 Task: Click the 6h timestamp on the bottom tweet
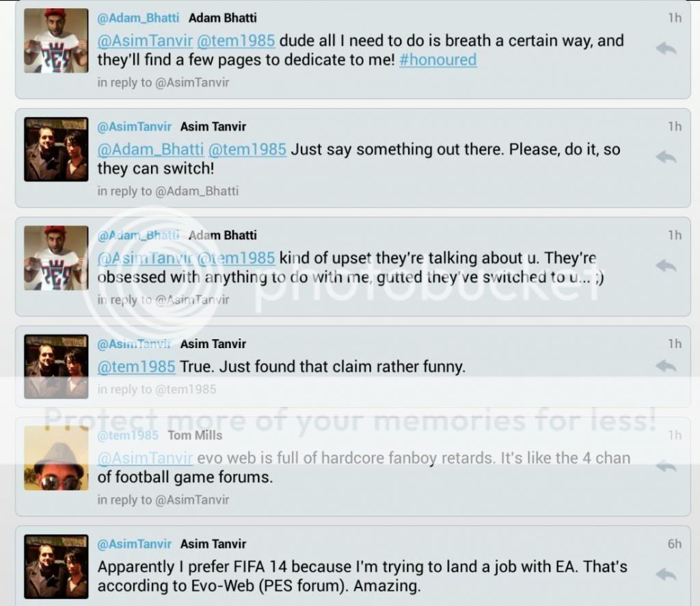click(x=675, y=544)
